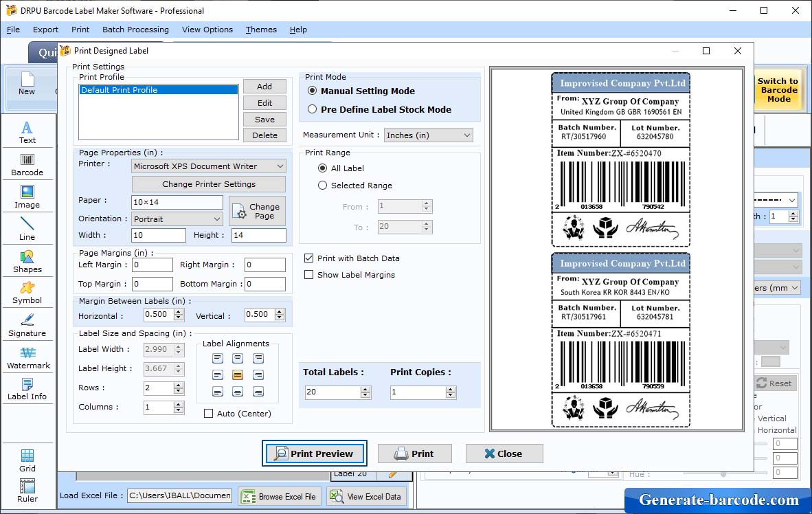
Task: Click Change Printer Settings button
Action: tap(209, 184)
